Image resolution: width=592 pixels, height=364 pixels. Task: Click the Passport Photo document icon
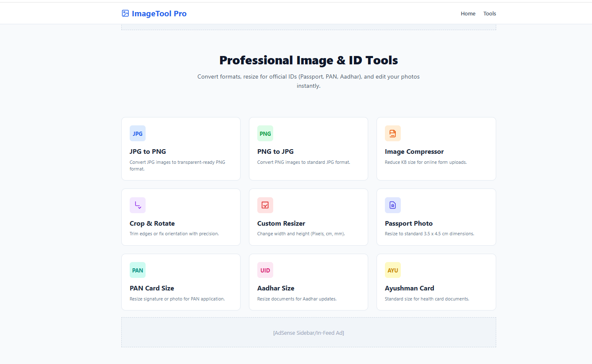tap(392, 205)
